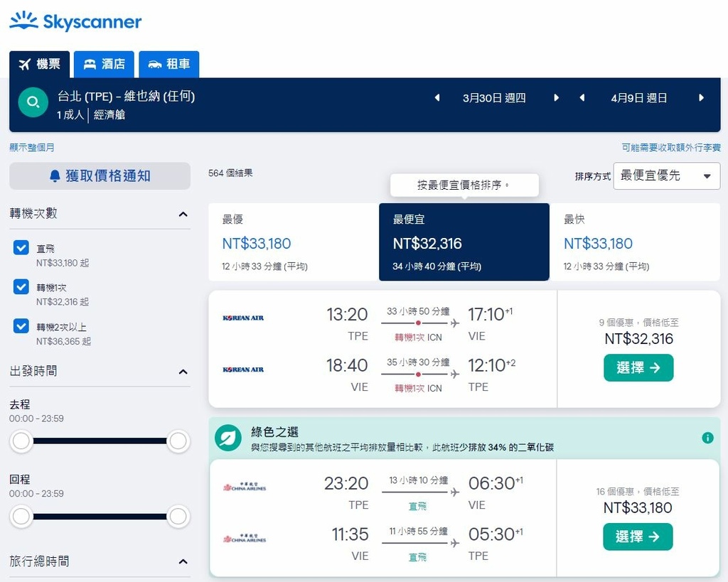Uncheck the 直飛 direct flight checkbox

click(21, 248)
